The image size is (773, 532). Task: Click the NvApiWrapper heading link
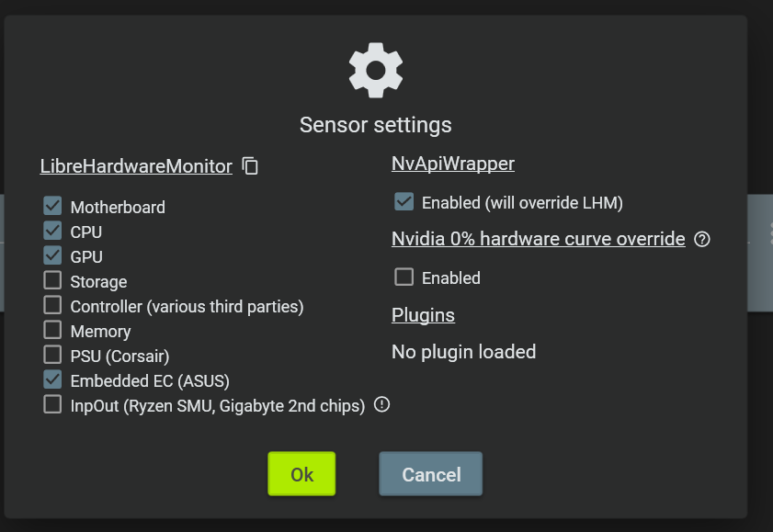pyautogui.click(x=452, y=164)
